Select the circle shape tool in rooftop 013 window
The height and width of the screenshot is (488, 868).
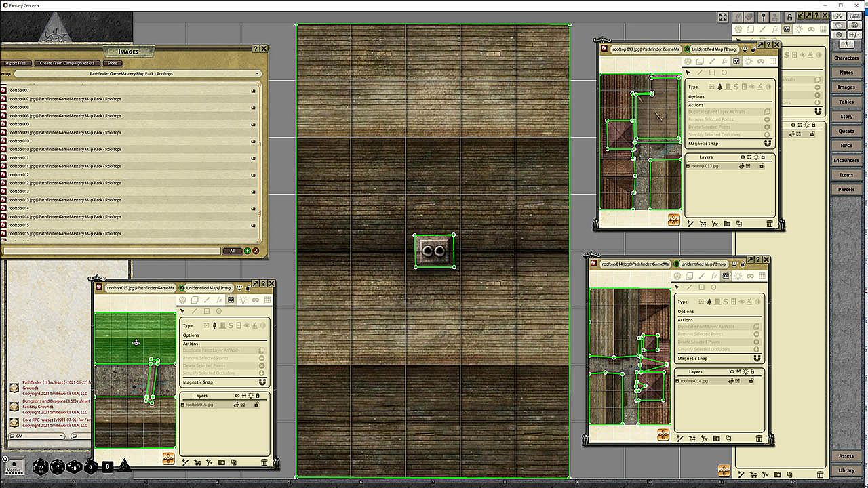pos(724,73)
